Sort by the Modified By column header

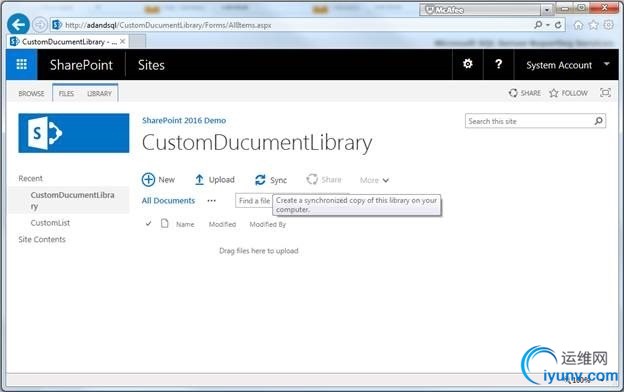coord(267,224)
